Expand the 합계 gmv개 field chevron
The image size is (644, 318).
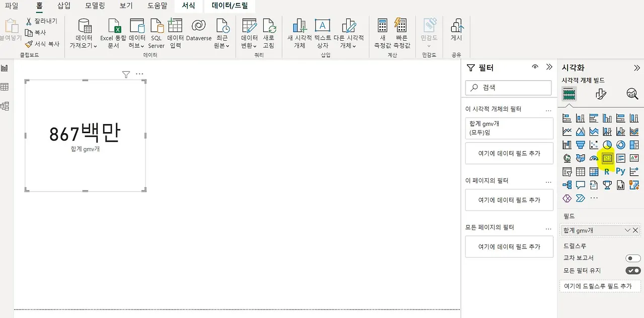tap(627, 230)
